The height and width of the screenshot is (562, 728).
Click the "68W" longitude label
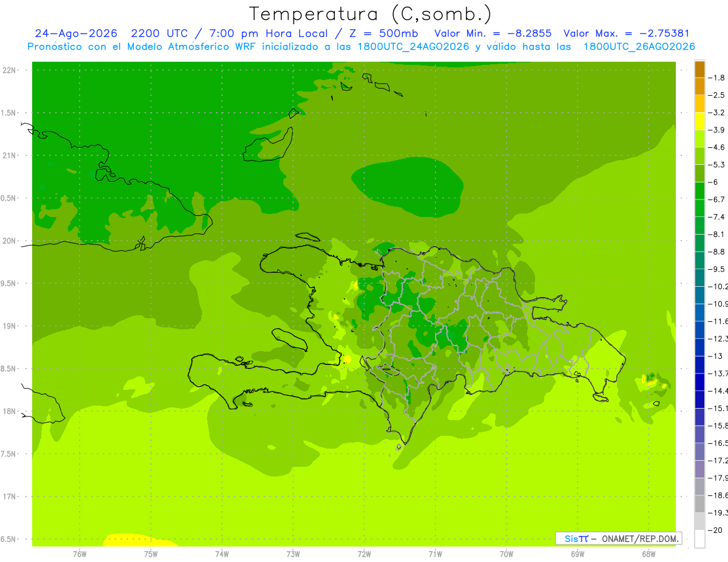click(649, 554)
